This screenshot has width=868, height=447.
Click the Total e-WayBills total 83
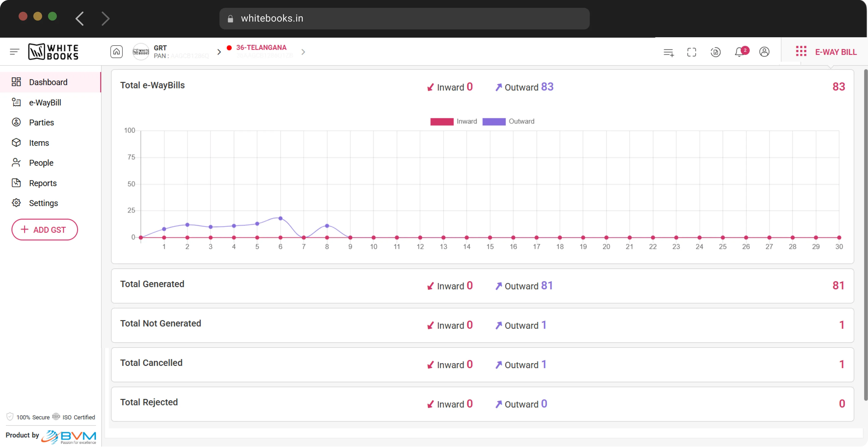pos(839,87)
